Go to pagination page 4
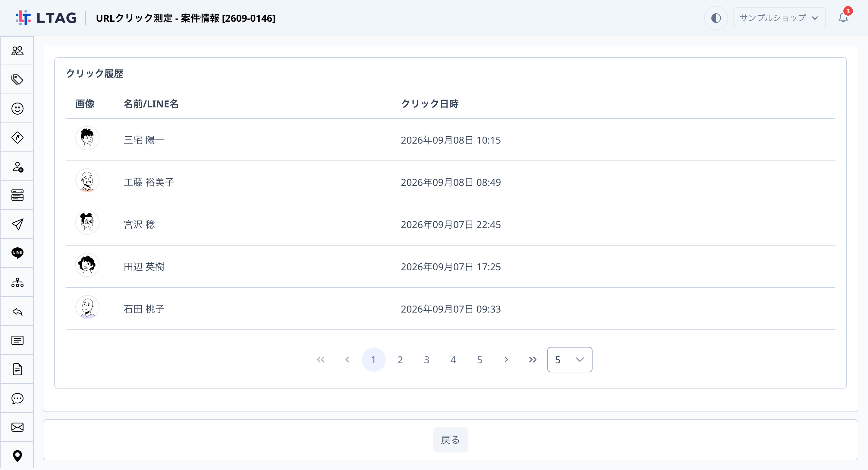The height and width of the screenshot is (470, 868). [453, 359]
